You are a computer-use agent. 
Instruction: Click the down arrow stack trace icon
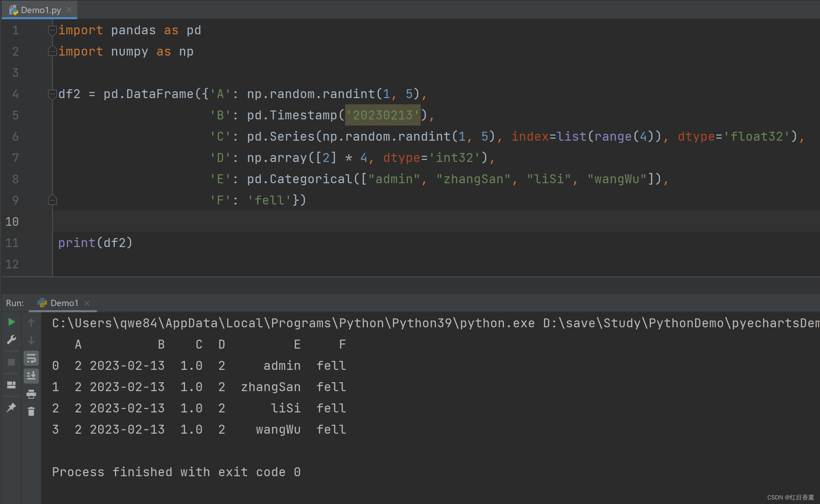pyautogui.click(x=31, y=340)
